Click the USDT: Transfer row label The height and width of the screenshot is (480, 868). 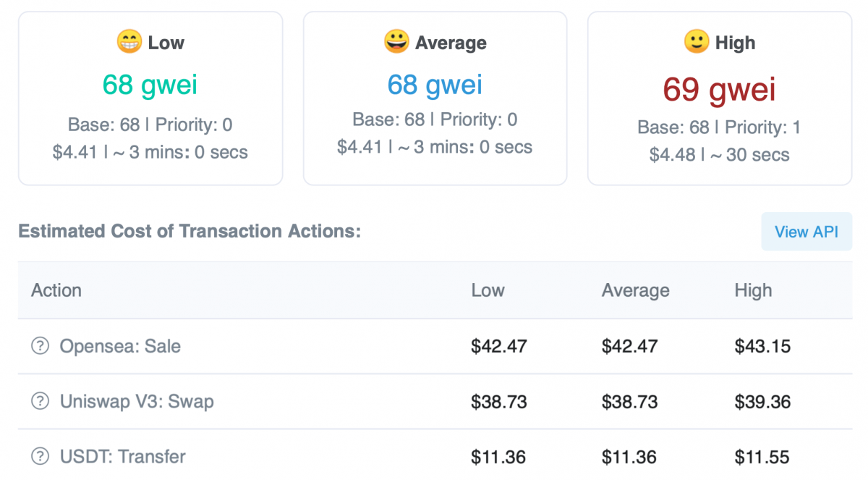[123, 457]
